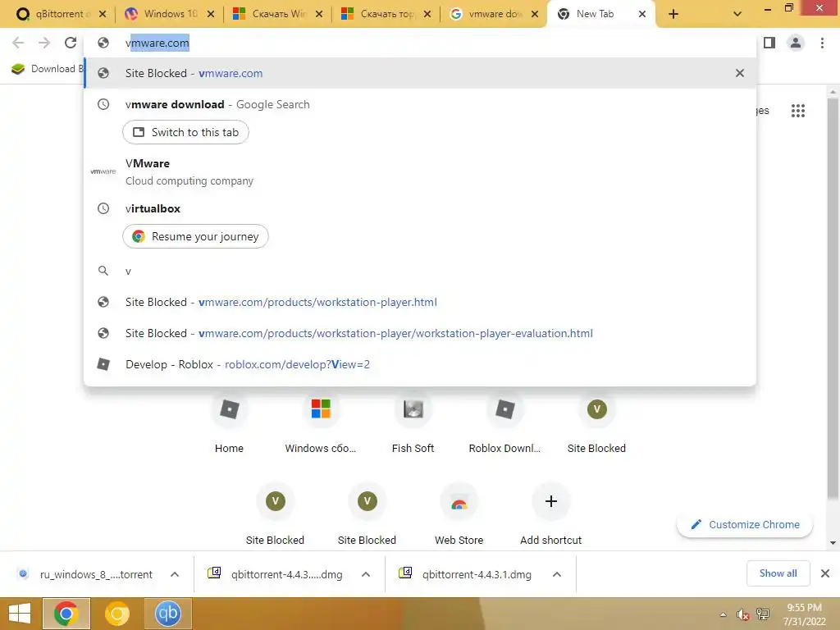Click the Reload page icon

[x=71, y=43]
